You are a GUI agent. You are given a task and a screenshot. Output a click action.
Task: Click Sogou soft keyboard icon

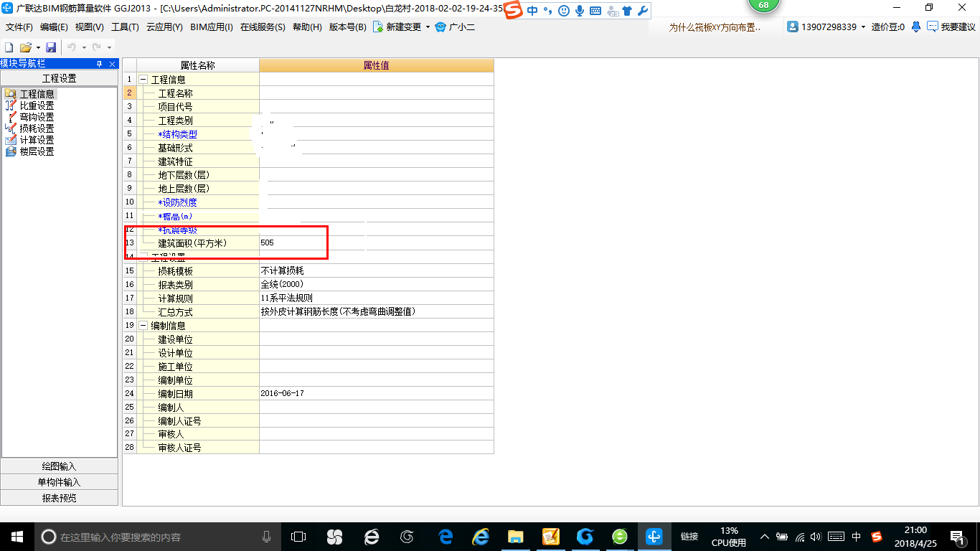click(595, 11)
